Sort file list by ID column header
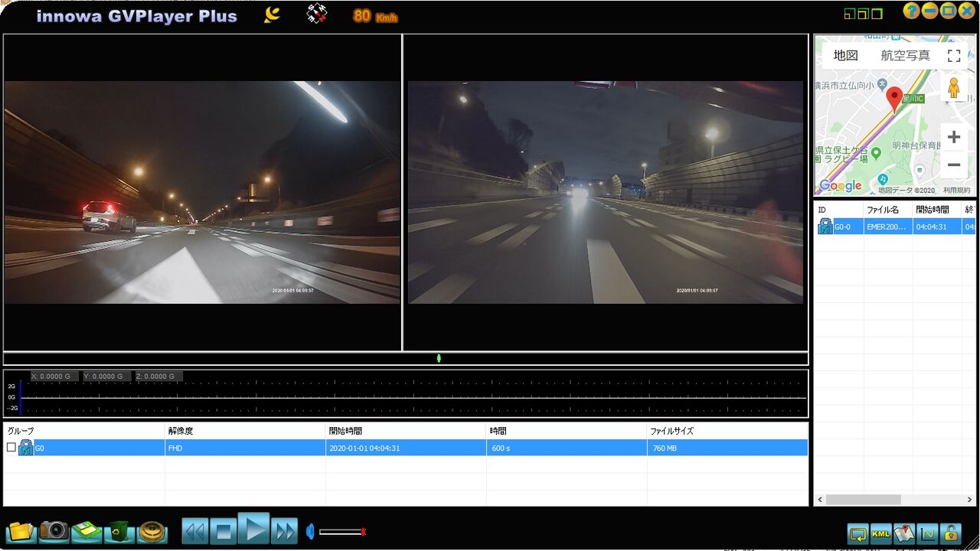The image size is (980, 551). (838, 210)
